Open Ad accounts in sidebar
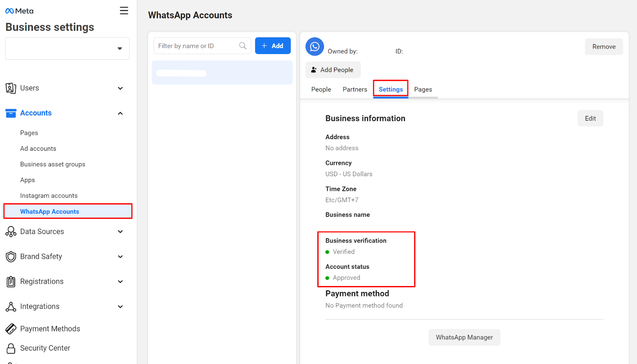Screen dimensions: 637x364 [38, 148]
